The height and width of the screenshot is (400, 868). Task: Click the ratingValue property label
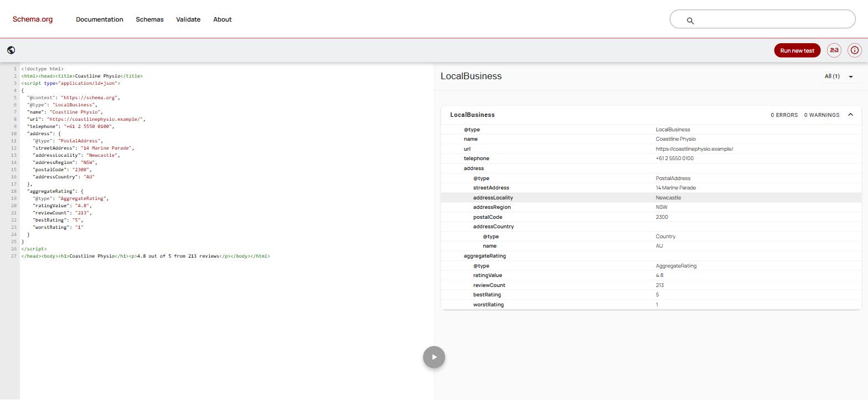click(x=487, y=275)
